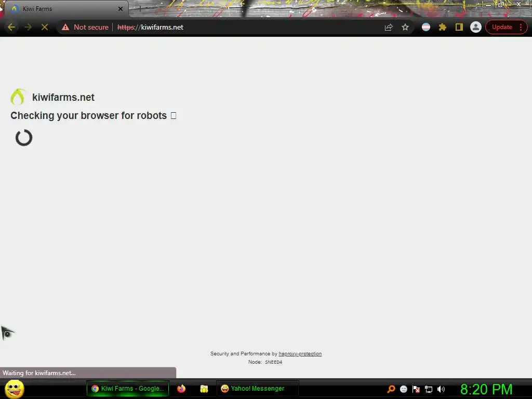The width and height of the screenshot is (532, 399).
Task: Switch to Kiwi Farms Chrome taskbar button
Action: tap(128, 389)
